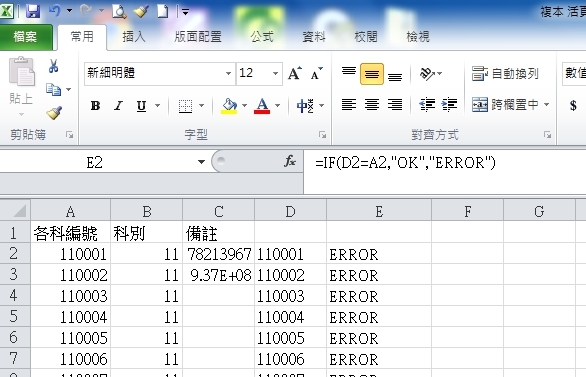The image size is (586, 377).
Task: Switch to View (檢視) tab
Action: click(x=418, y=37)
